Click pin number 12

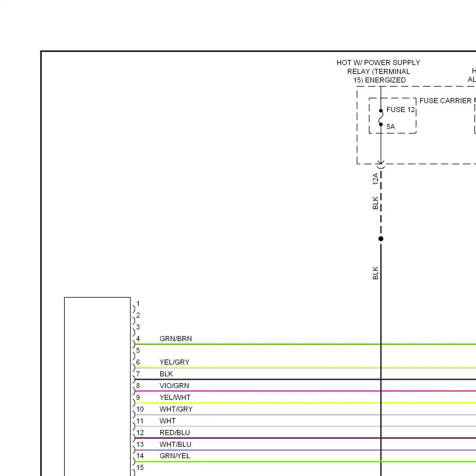tap(140, 433)
